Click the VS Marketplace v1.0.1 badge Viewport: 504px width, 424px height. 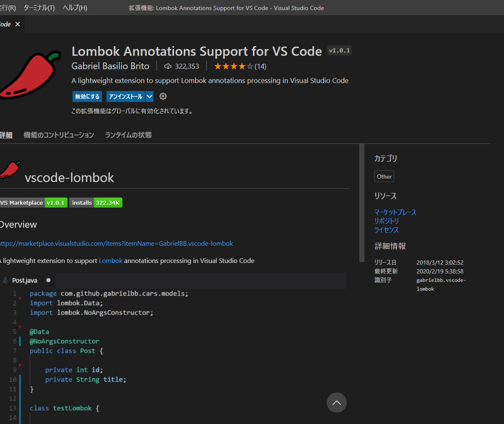pos(34,203)
